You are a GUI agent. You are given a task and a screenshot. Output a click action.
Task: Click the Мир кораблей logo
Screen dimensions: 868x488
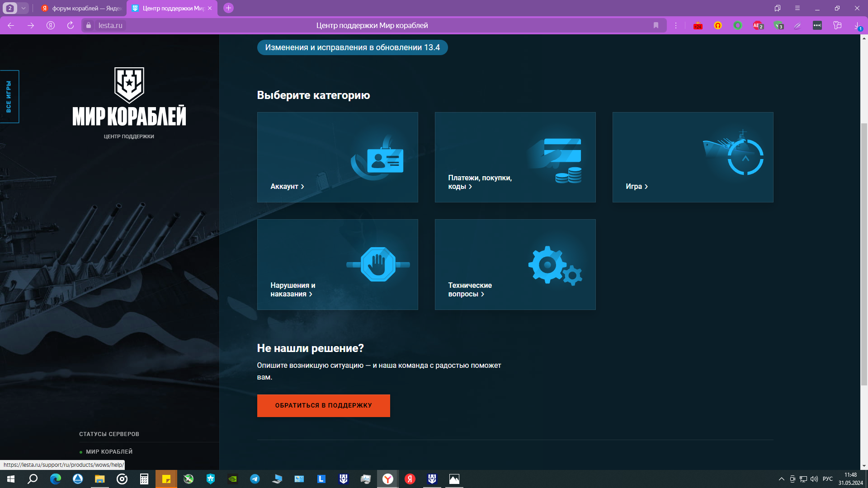point(129,96)
